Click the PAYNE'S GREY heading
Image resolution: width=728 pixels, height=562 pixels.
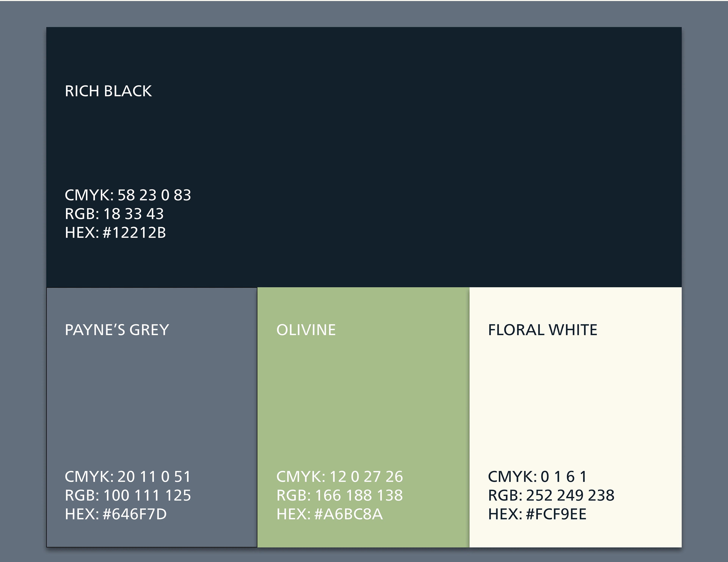point(117,330)
